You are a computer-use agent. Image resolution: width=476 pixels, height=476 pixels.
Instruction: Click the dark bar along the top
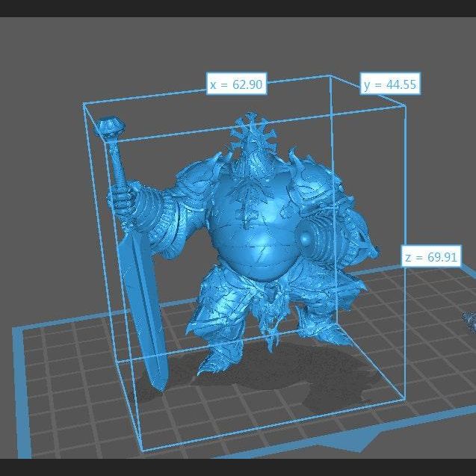[238, 8]
